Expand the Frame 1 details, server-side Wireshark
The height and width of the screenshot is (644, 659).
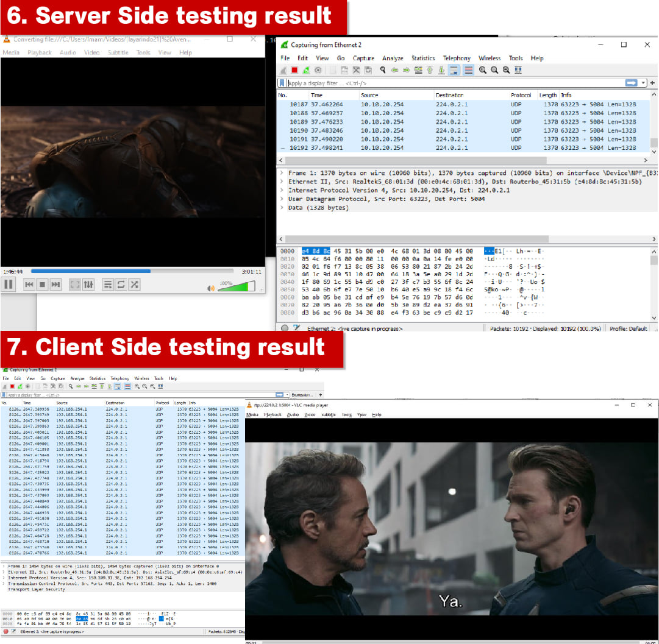(282, 173)
